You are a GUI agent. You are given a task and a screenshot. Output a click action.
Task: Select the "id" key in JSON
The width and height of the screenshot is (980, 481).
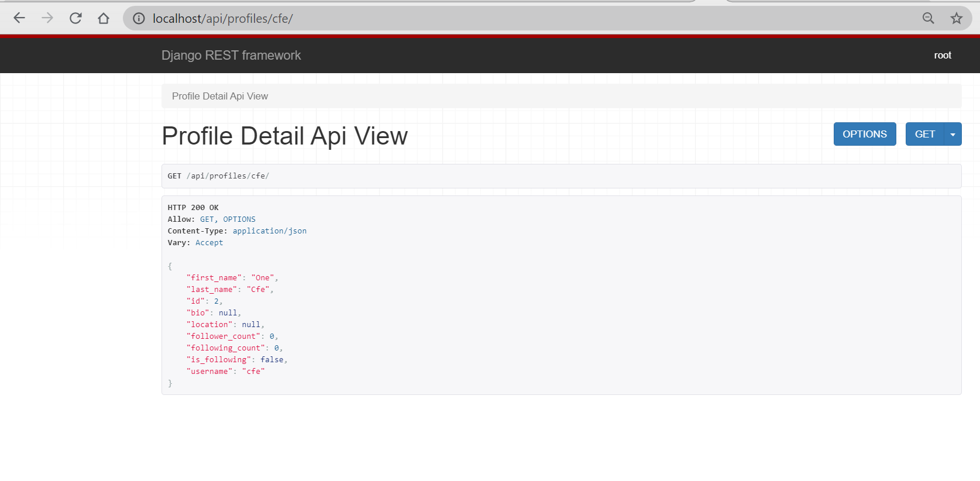pyautogui.click(x=195, y=301)
